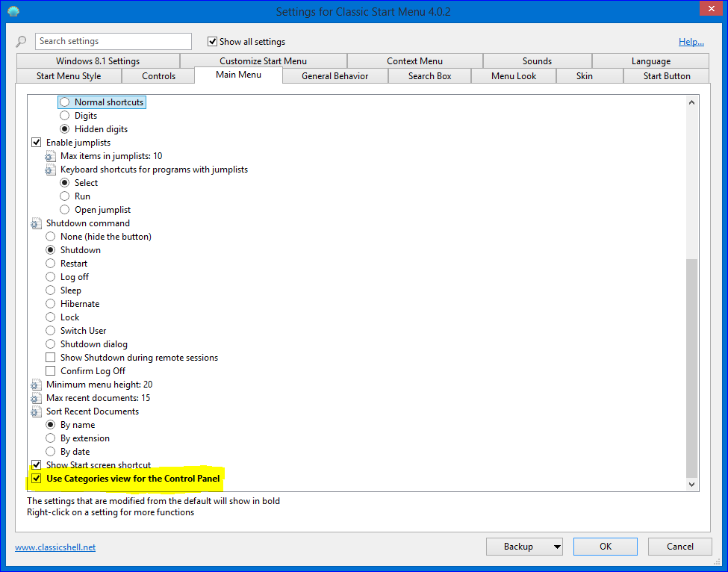Click the Classic Shell icon in title bar

pyautogui.click(x=13, y=12)
